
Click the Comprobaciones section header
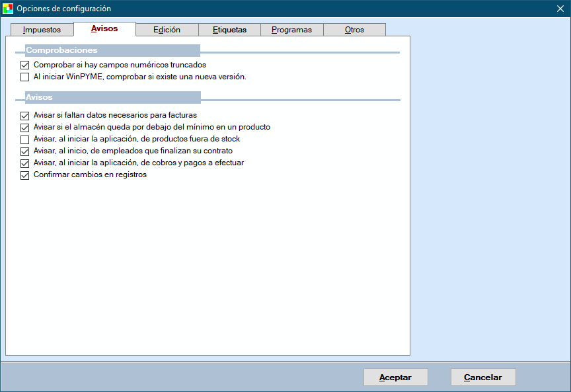click(x=61, y=50)
